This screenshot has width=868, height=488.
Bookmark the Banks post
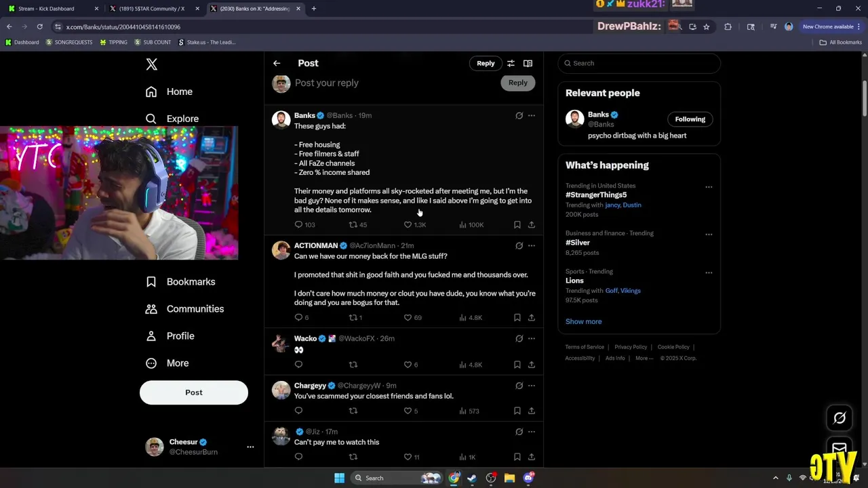(517, 224)
